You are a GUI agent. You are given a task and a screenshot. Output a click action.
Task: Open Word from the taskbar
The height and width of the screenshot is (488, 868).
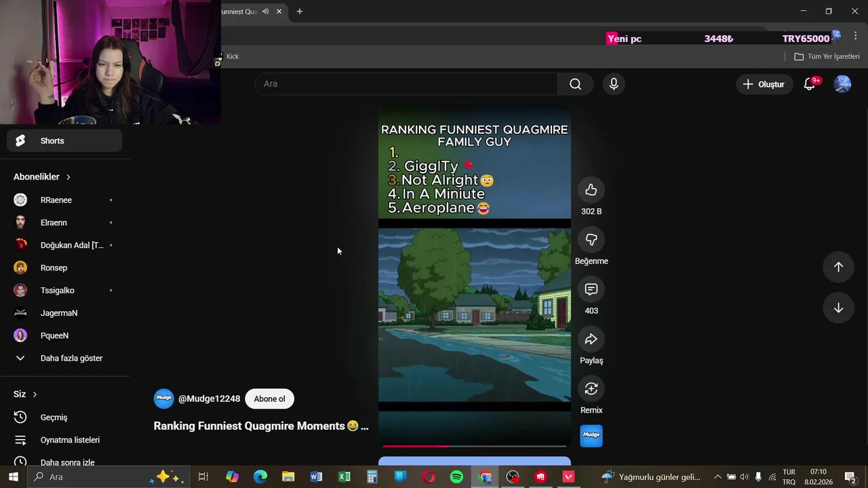(x=316, y=476)
